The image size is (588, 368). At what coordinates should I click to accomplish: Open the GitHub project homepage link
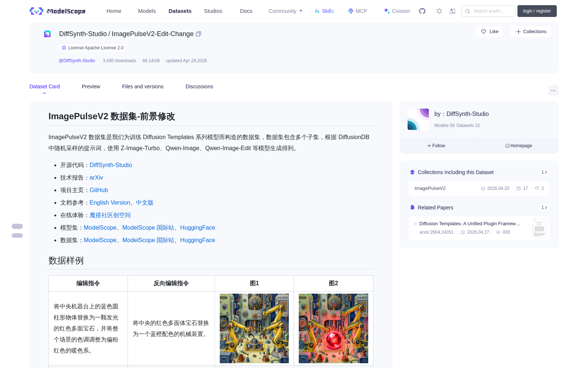coord(99,190)
